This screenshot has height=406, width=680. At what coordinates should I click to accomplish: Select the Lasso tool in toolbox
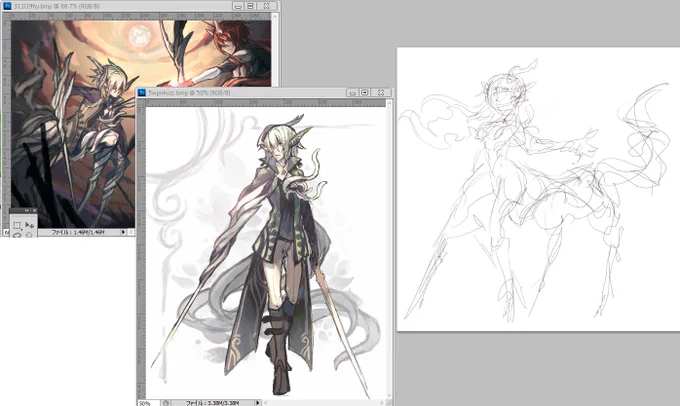coord(17,235)
